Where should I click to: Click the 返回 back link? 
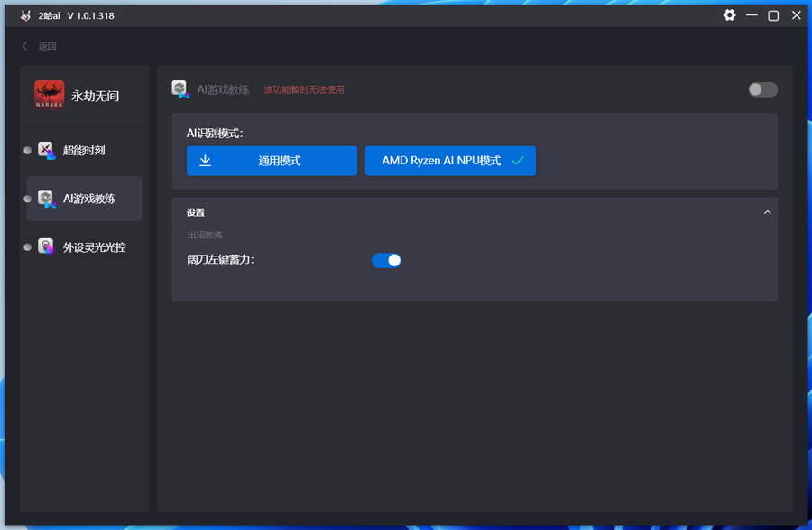click(47, 46)
